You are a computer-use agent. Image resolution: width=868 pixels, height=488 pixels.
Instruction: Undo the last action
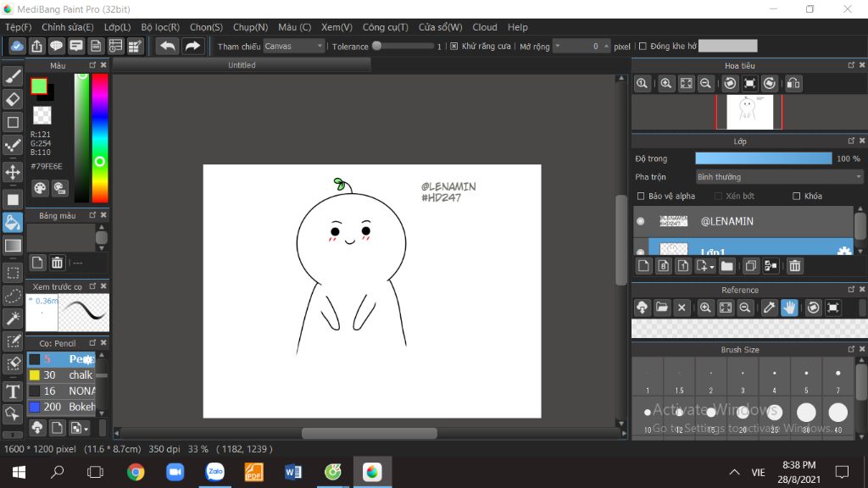click(167, 46)
